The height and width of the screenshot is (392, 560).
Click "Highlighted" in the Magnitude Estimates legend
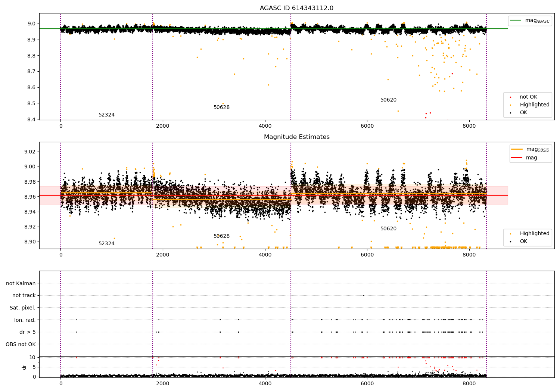click(535, 234)
